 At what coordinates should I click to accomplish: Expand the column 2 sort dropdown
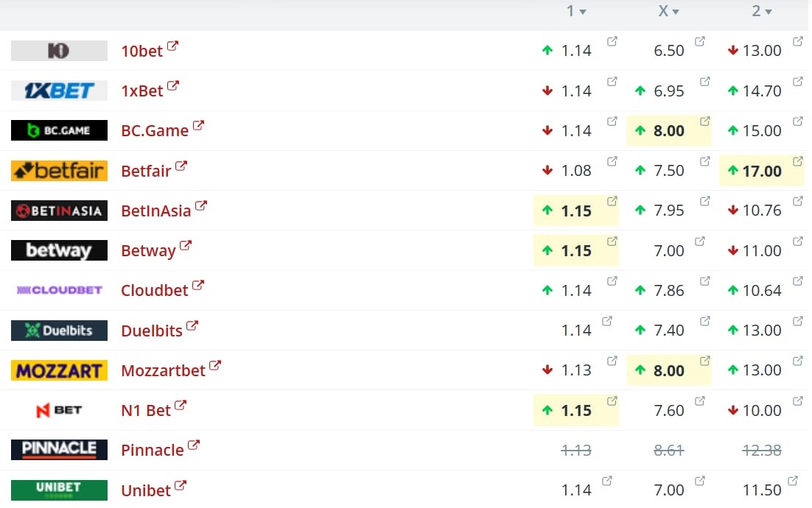click(769, 12)
